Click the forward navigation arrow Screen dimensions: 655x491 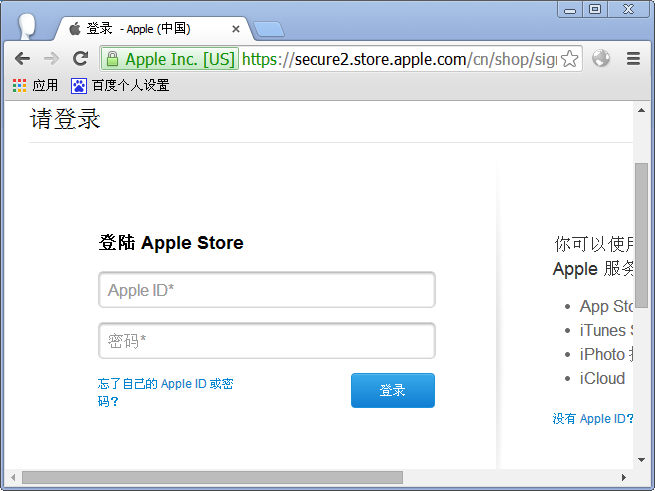[51, 59]
